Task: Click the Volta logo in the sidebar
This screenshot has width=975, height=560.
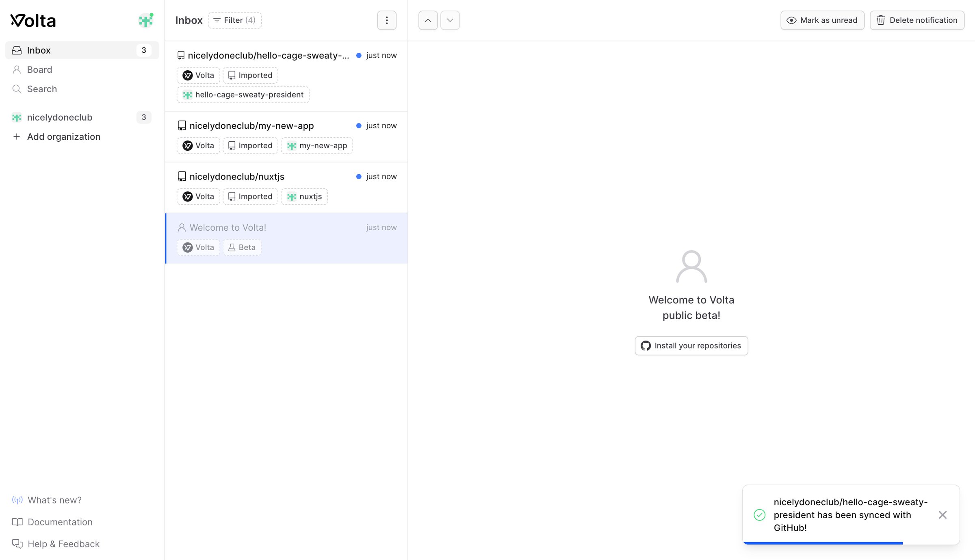Action: (x=33, y=21)
